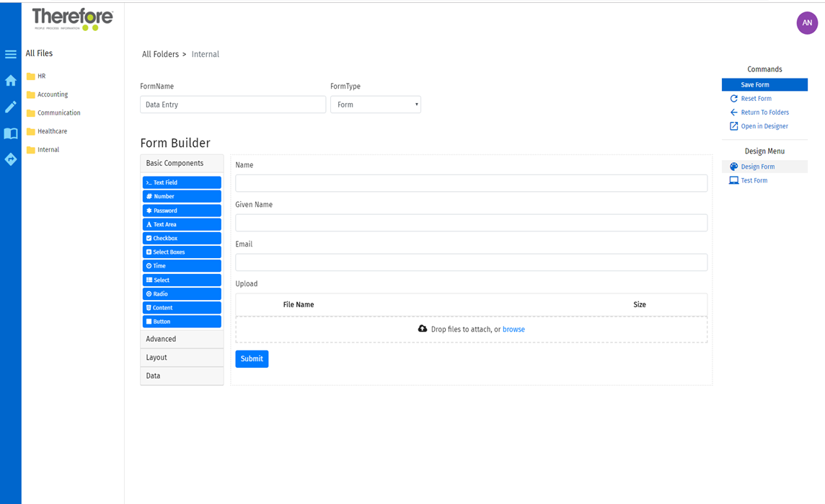This screenshot has width=825, height=504.
Task: Click the pencil edit icon in the sidebar
Action: [10, 107]
